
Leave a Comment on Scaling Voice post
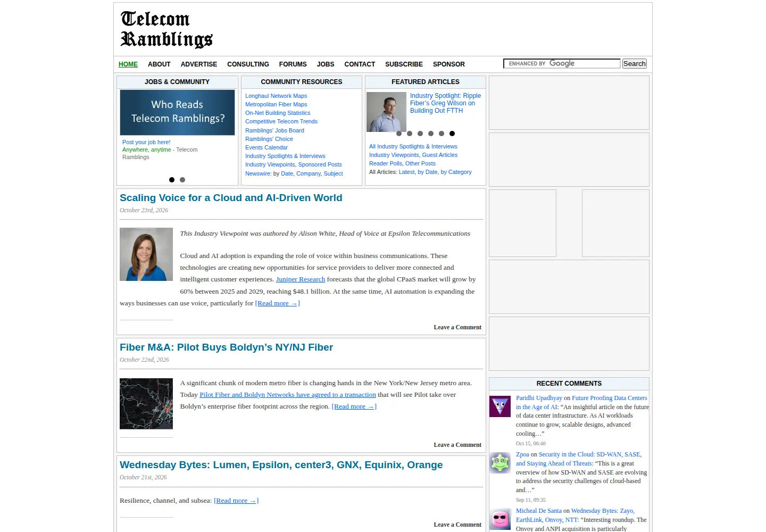(457, 327)
